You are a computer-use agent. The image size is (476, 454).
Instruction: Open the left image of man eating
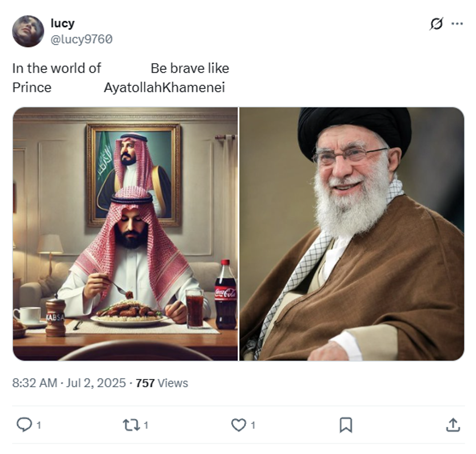(x=125, y=234)
